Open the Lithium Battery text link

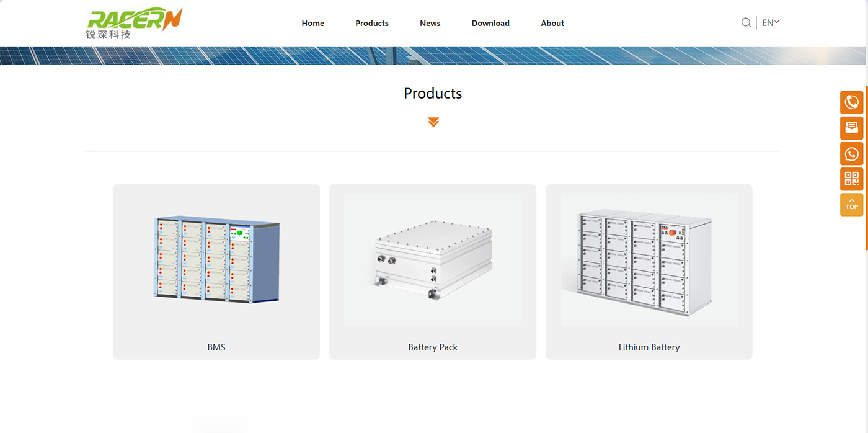click(649, 347)
